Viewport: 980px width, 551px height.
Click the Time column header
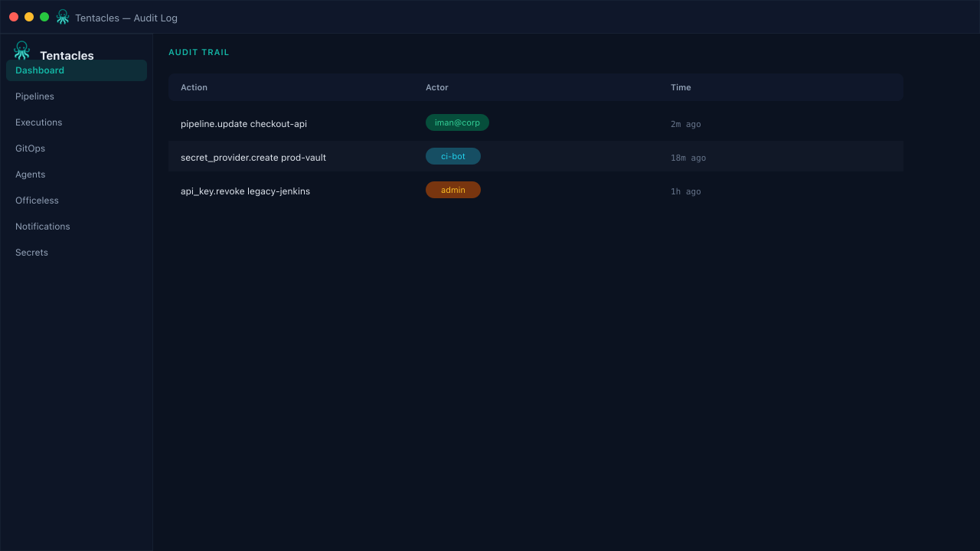click(x=681, y=87)
